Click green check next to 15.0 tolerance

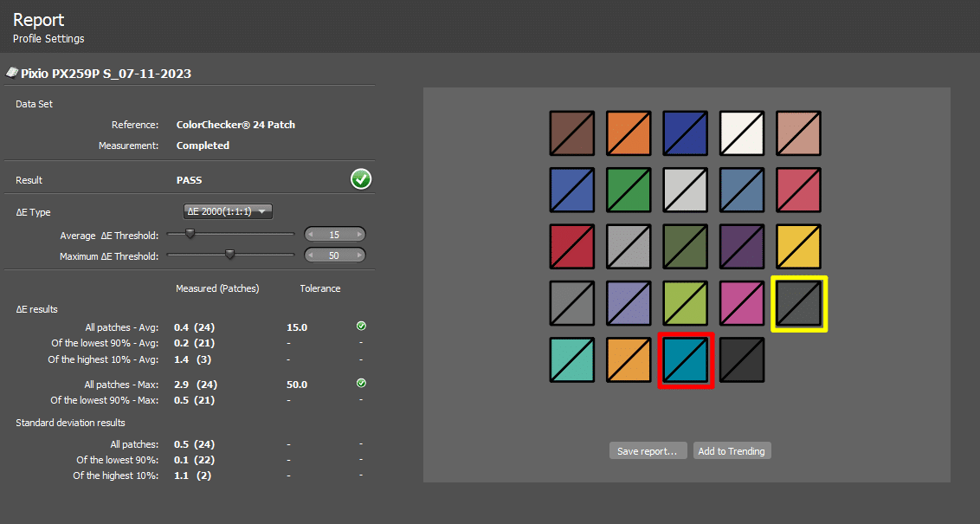361,327
